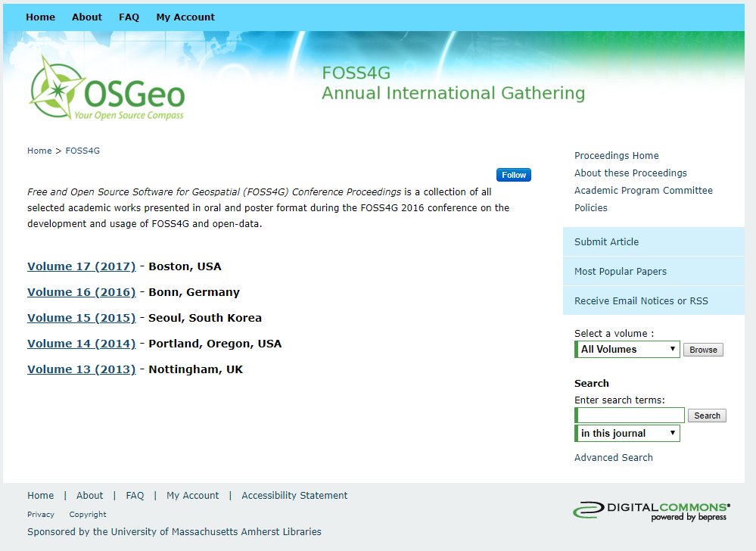Open FAQ in the top navigation bar

coord(129,17)
